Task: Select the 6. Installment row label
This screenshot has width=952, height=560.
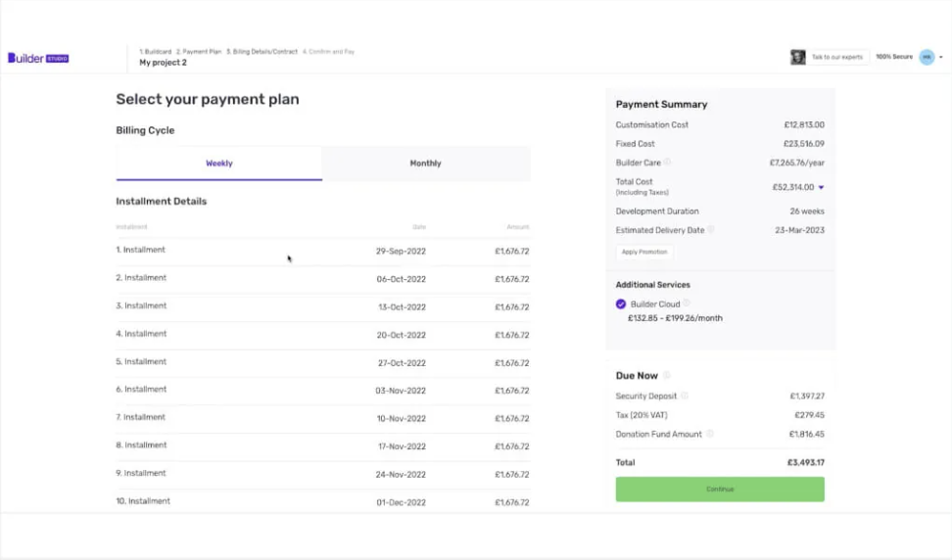Action: pos(141,389)
